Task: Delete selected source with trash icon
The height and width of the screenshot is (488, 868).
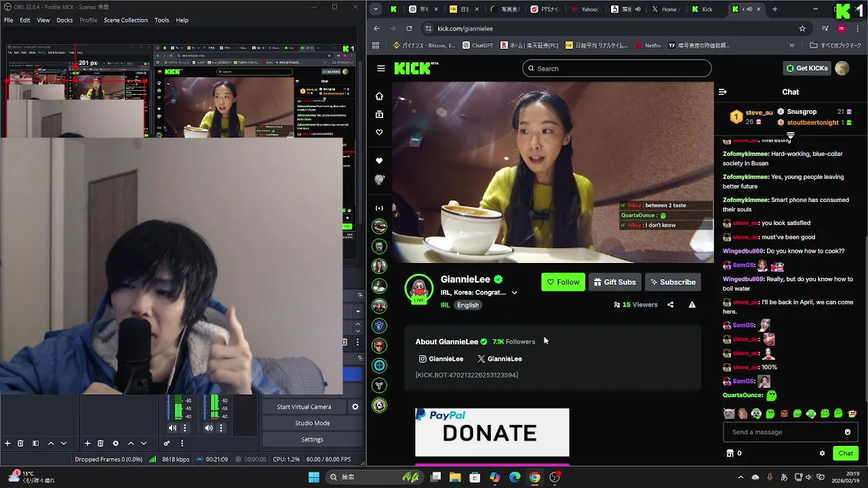Action: pos(100,443)
